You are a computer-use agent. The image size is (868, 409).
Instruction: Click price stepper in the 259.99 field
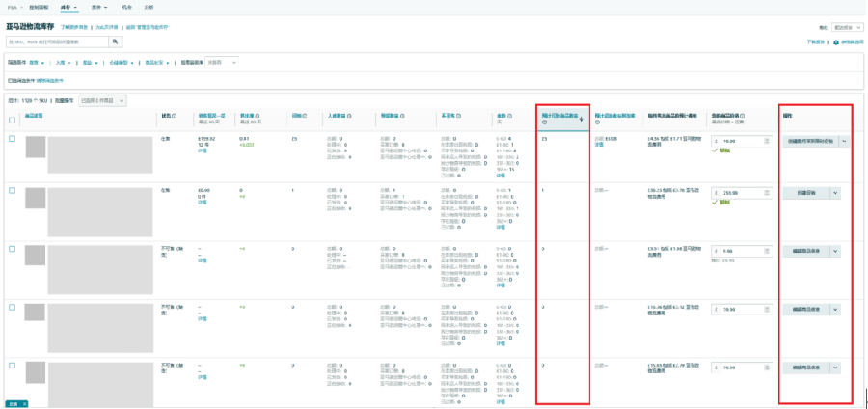pos(766,193)
